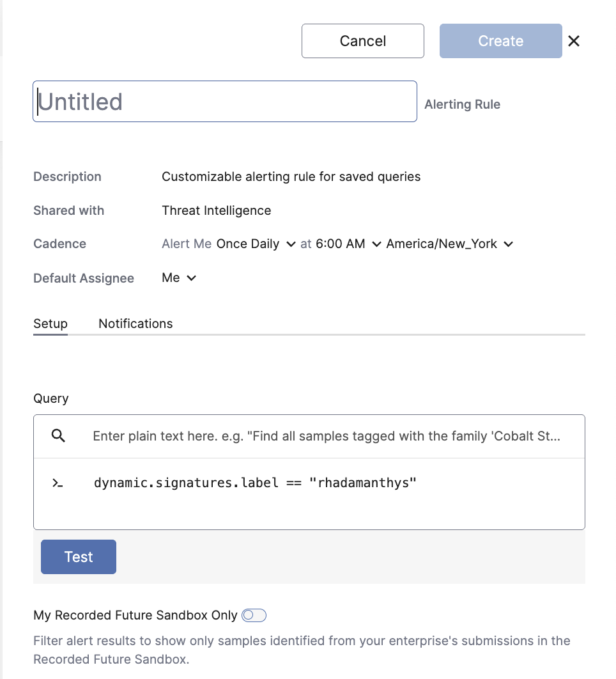Select the Setup tab

[50, 324]
